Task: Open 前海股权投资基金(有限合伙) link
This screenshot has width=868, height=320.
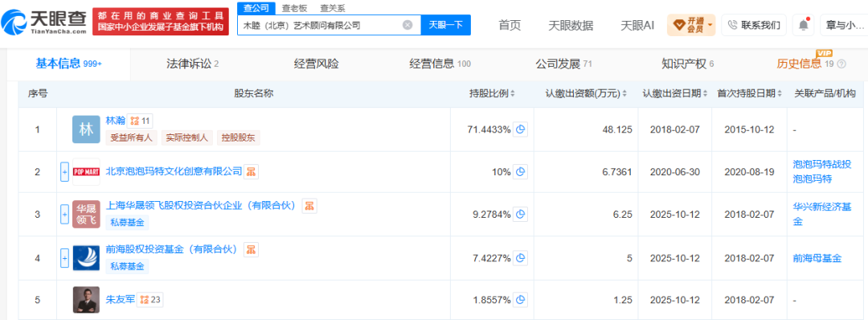Action: click(x=173, y=250)
